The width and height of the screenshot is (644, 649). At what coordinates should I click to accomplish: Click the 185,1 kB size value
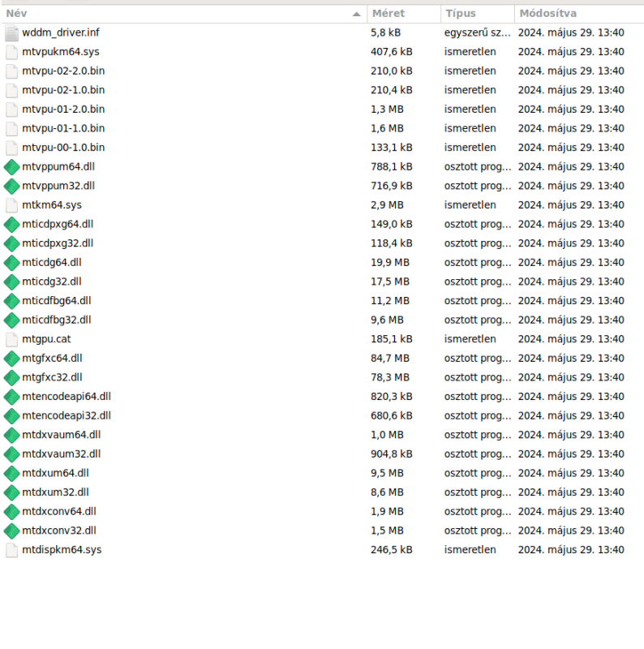(392, 339)
